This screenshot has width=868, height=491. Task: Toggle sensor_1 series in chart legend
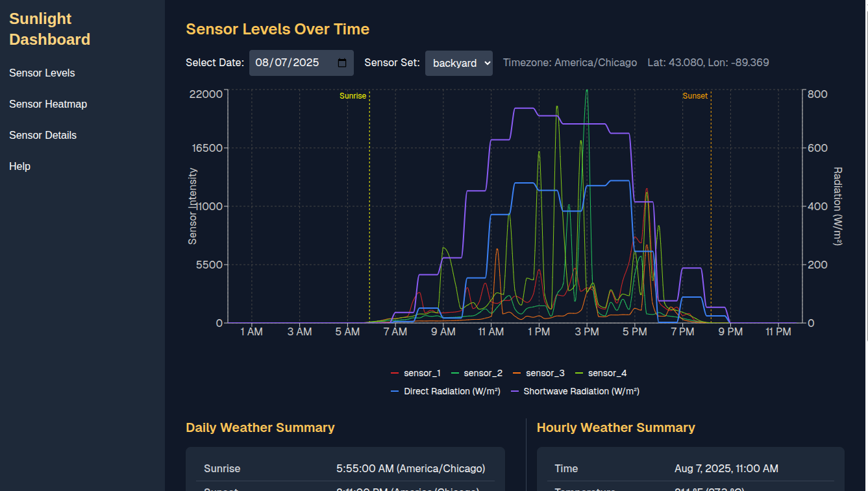pos(415,374)
